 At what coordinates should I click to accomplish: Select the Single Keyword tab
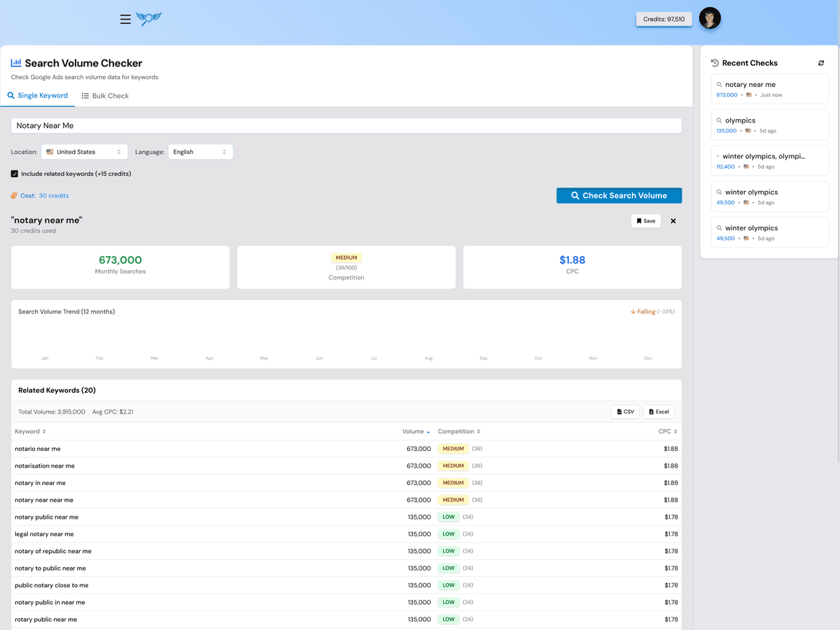[38, 95]
